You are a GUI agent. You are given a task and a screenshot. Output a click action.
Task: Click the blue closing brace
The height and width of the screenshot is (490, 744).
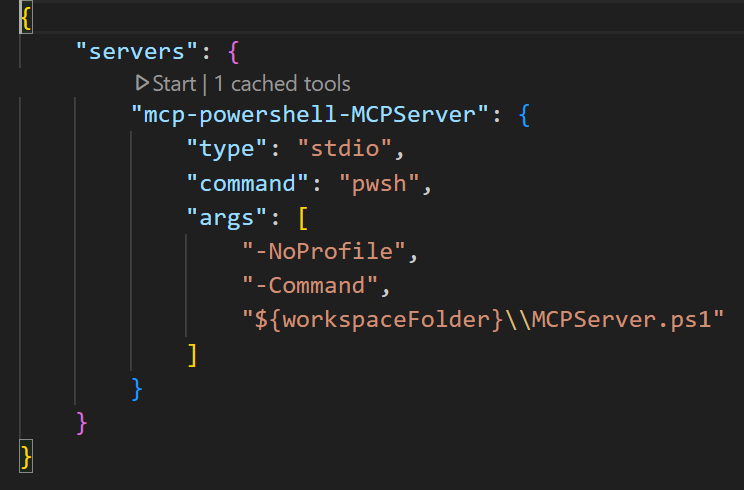click(x=137, y=389)
